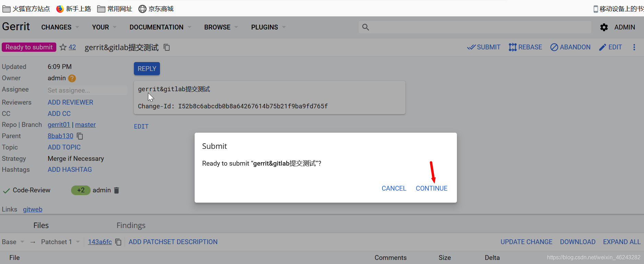Open the owner help question mark icon
The image size is (644, 264).
[x=72, y=78]
